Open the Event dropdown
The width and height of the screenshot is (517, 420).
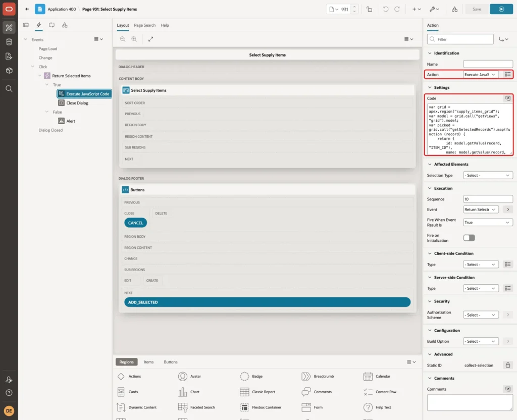pyautogui.click(x=481, y=209)
